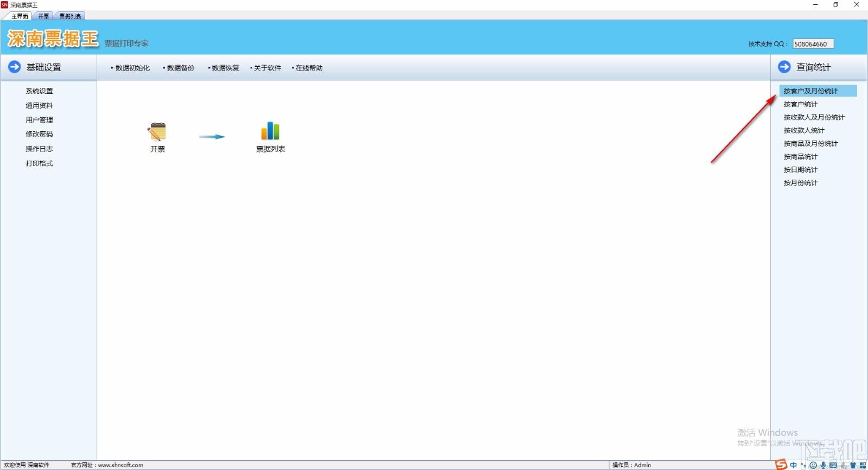Select the 主界面 tab
The height and width of the screenshot is (470, 868).
point(20,16)
